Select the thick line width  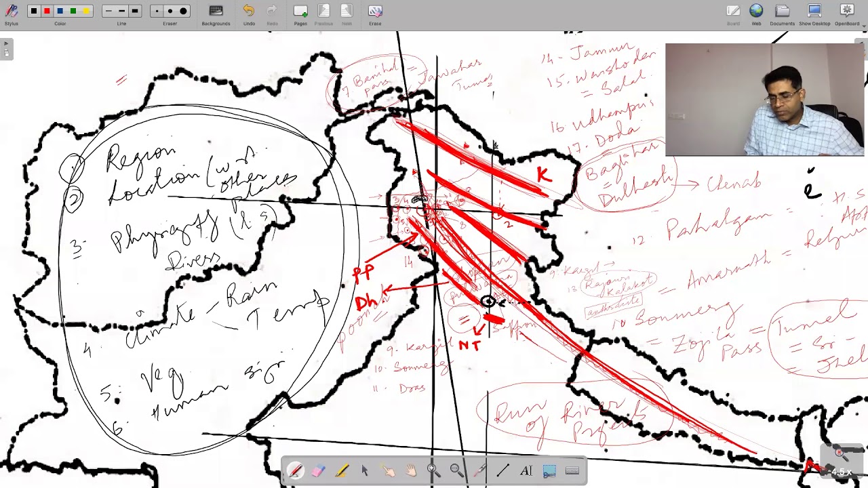[x=135, y=11]
